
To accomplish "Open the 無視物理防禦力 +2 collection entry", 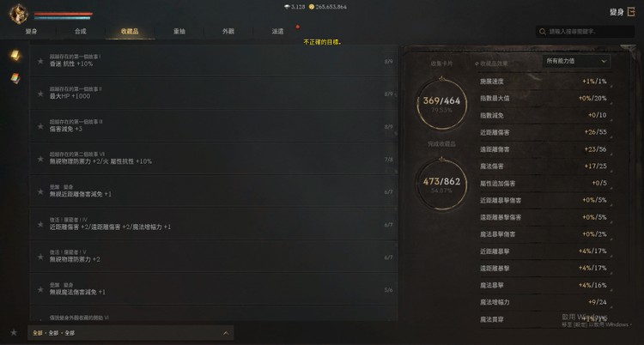I will coord(214,257).
